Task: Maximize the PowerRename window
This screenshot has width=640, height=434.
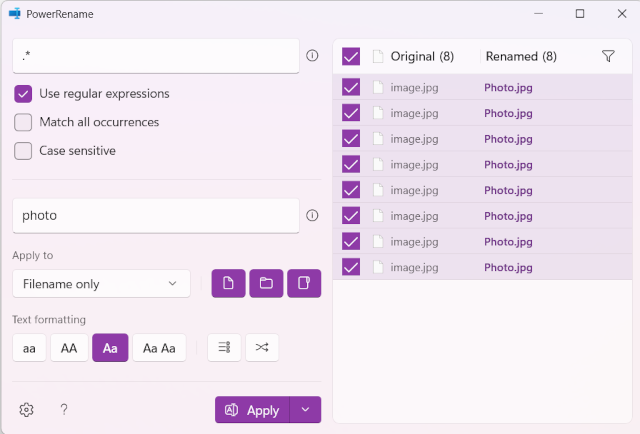Action: pos(580,13)
